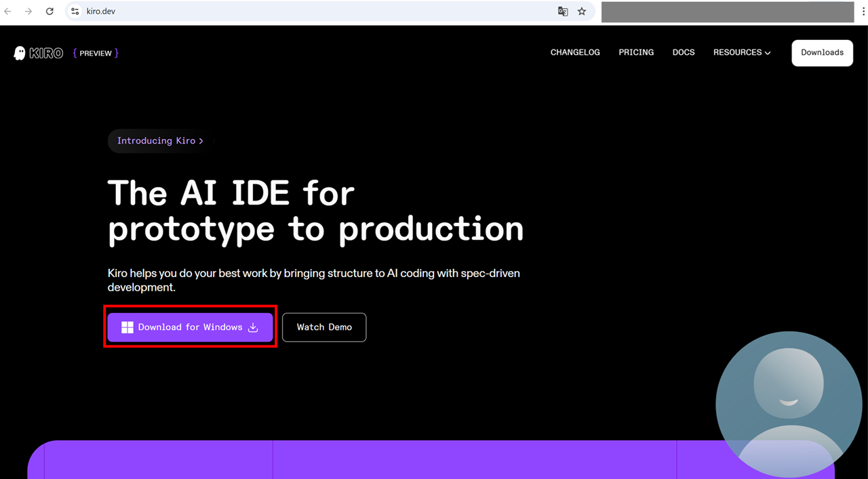The image size is (868, 479).
Task: Click the Watch Demo button
Action: pyautogui.click(x=324, y=327)
